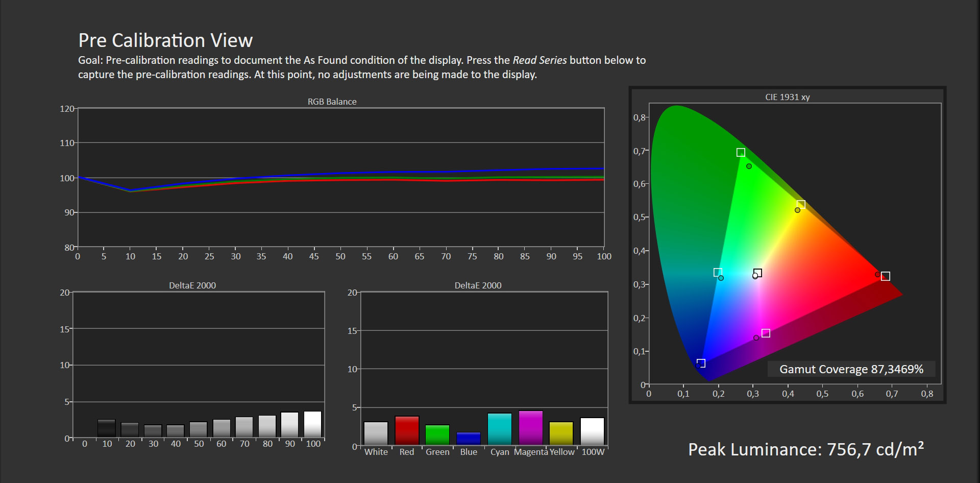The width and height of the screenshot is (980, 483).
Task: Click the measured green point circle in CIE chart
Action: click(x=749, y=166)
